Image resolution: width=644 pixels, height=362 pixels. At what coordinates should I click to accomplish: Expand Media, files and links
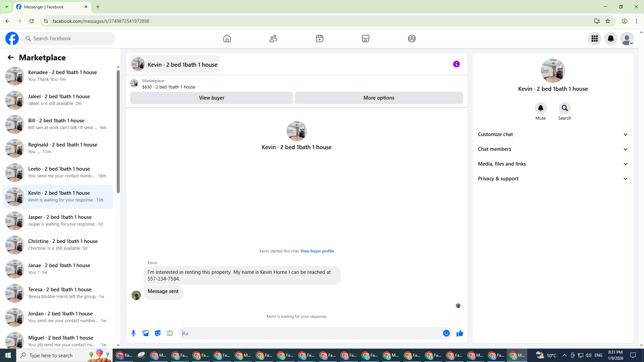[x=552, y=164]
